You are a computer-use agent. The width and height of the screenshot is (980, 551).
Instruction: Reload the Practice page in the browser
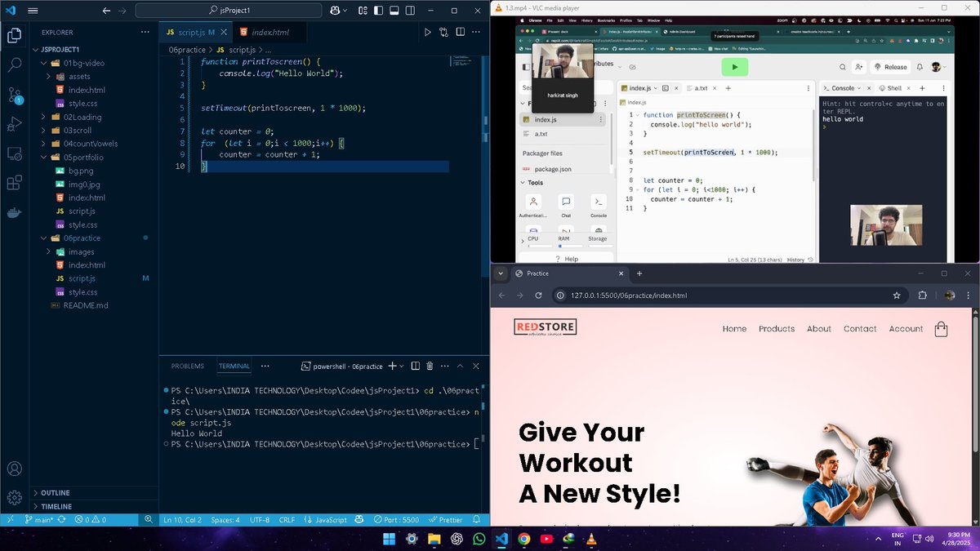(x=540, y=295)
